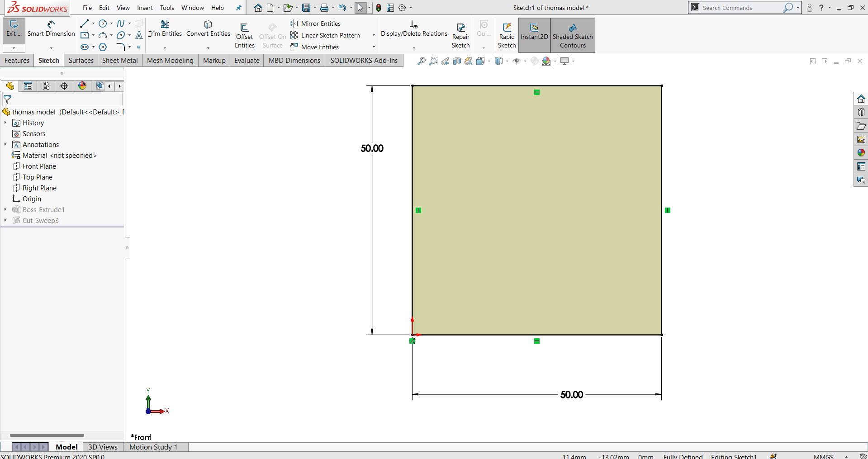The width and height of the screenshot is (868, 459).
Task: Select the Line sketch tool
Action: click(x=85, y=24)
